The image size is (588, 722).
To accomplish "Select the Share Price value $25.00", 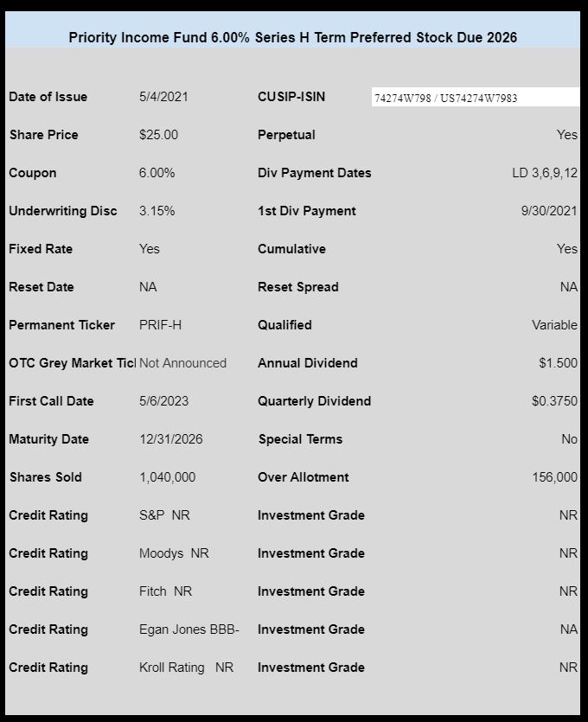I will 158,135.
